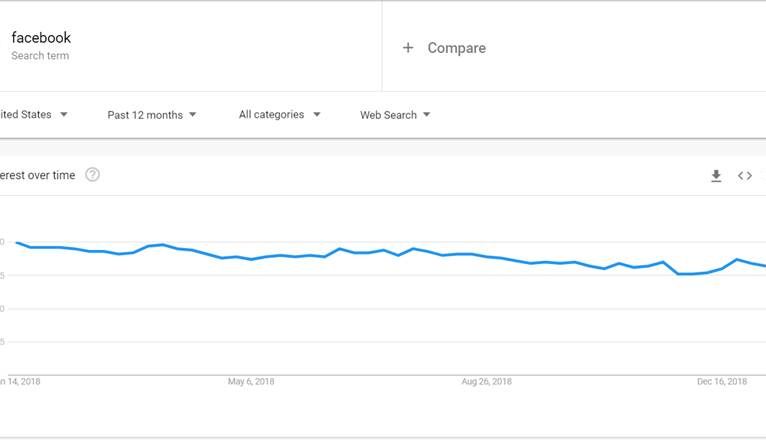Click the Compare button
766x440 pixels.
pyautogui.click(x=456, y=48)
